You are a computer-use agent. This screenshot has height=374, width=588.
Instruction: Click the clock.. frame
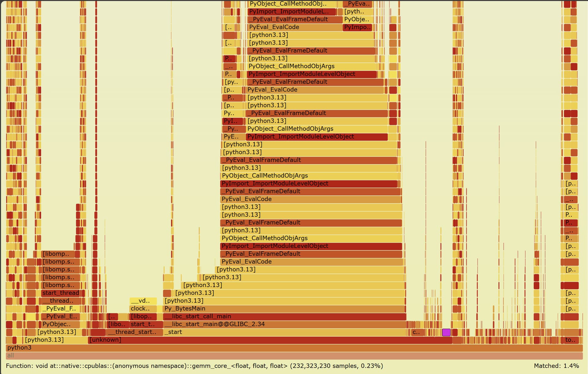coord(143,309)
